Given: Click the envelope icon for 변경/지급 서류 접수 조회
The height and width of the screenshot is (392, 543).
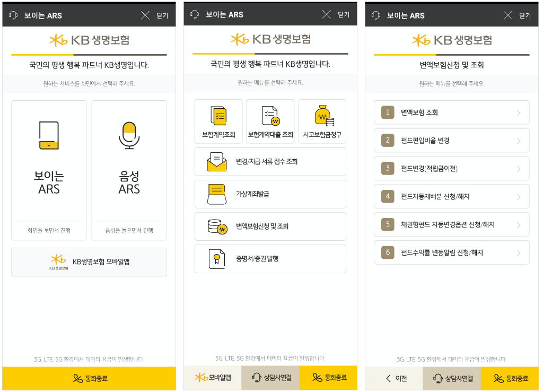Looking at the screenshot, I should click(x=217, y=162).
